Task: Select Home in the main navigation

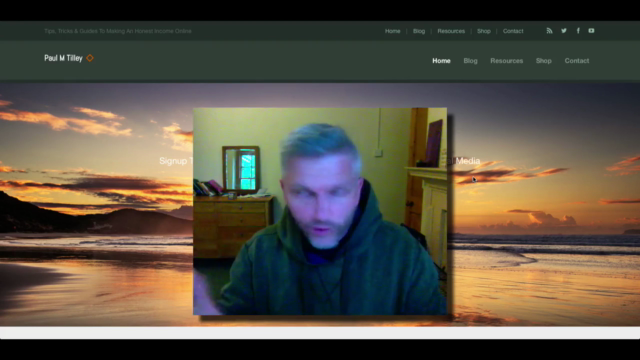Action: (x=441, y=61)
